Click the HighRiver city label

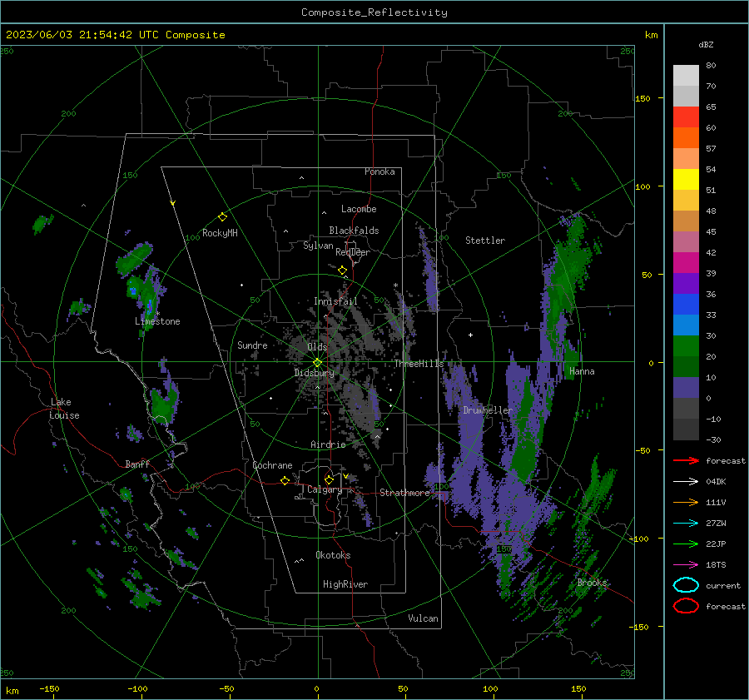[345, 584]
